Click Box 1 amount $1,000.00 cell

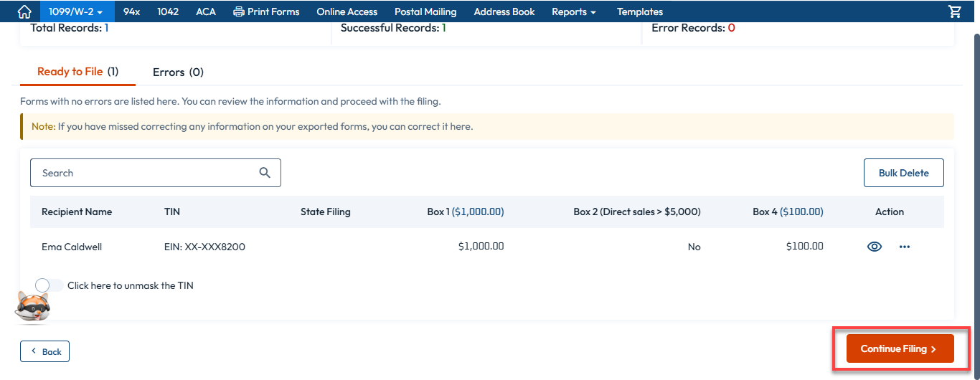(x=481, y=246)
